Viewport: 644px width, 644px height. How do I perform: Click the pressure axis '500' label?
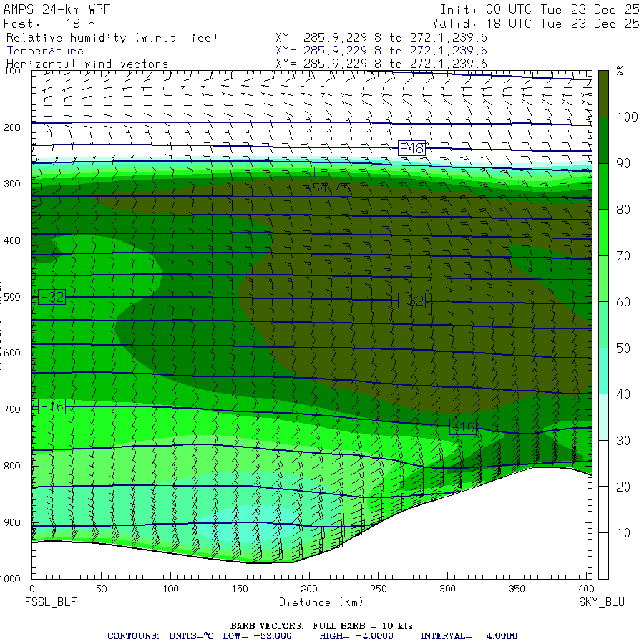click(x=12, y=296)
